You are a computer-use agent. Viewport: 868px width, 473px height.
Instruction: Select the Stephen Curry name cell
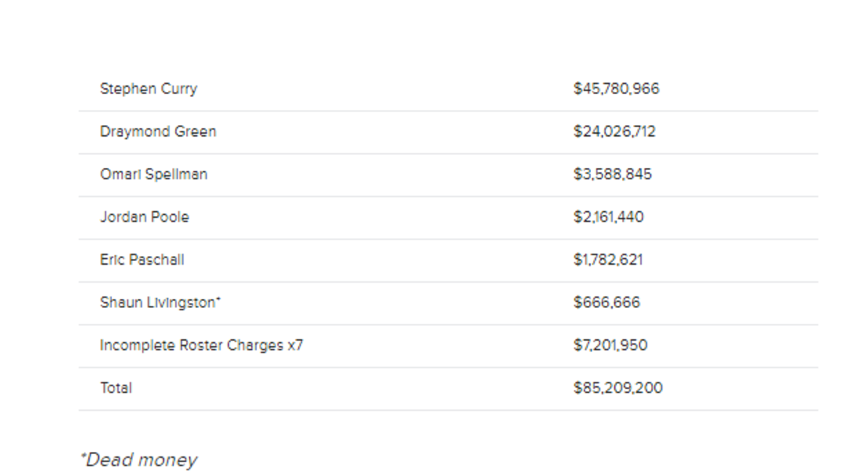[x=148, y=89]
